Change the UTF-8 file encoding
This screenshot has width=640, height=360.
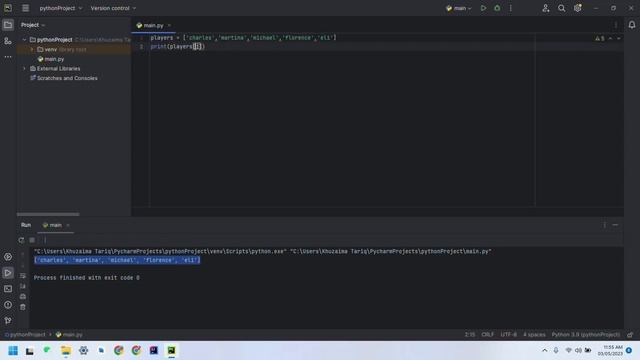pyautogui.click(x=509, y=334)
